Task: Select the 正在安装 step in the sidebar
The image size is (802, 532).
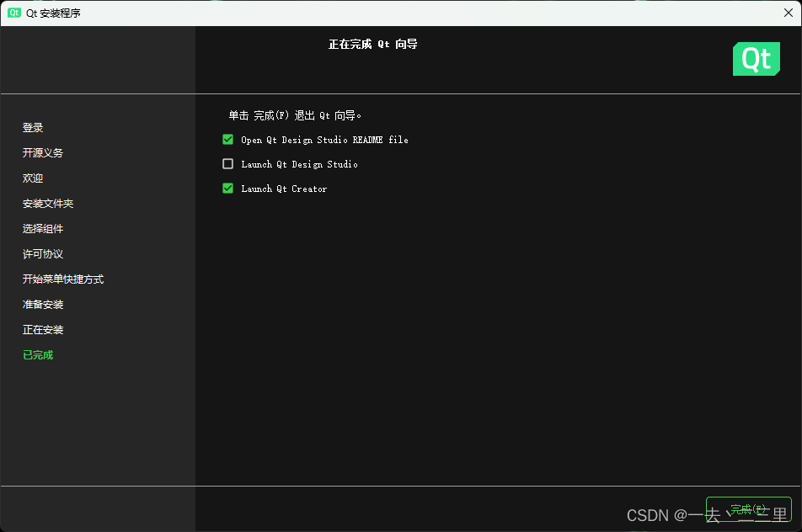Action: click(43, 330)
